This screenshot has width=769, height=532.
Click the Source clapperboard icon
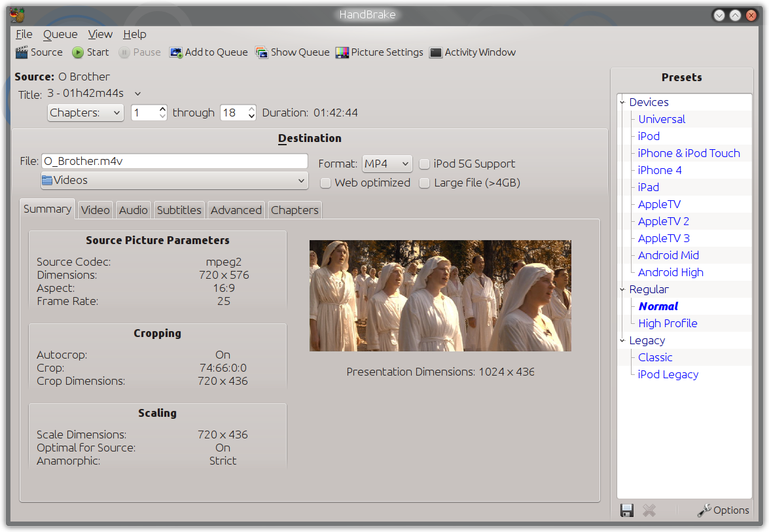22,52
